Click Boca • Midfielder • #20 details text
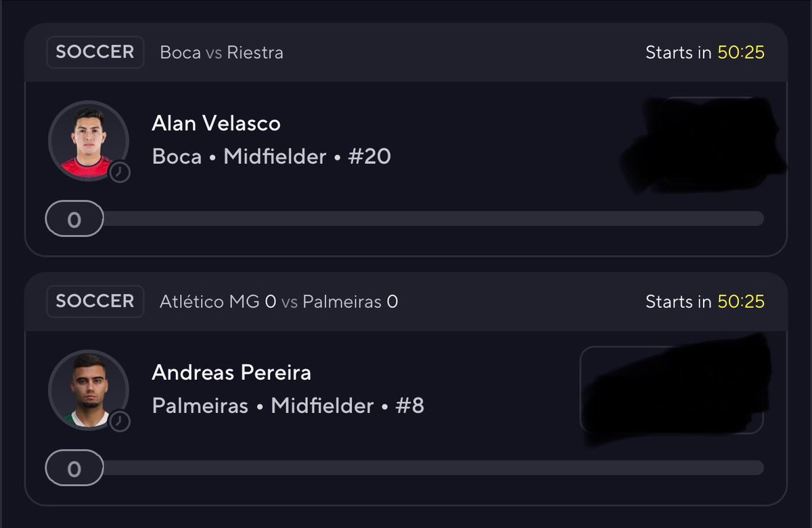Viewport: 812px width, 528px height. coord(271,156)
